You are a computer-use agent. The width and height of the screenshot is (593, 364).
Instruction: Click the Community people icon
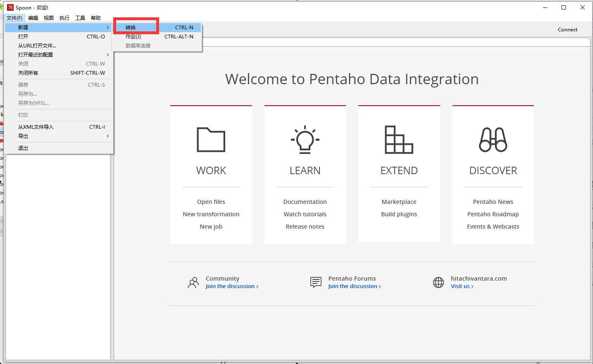(193, 282)
